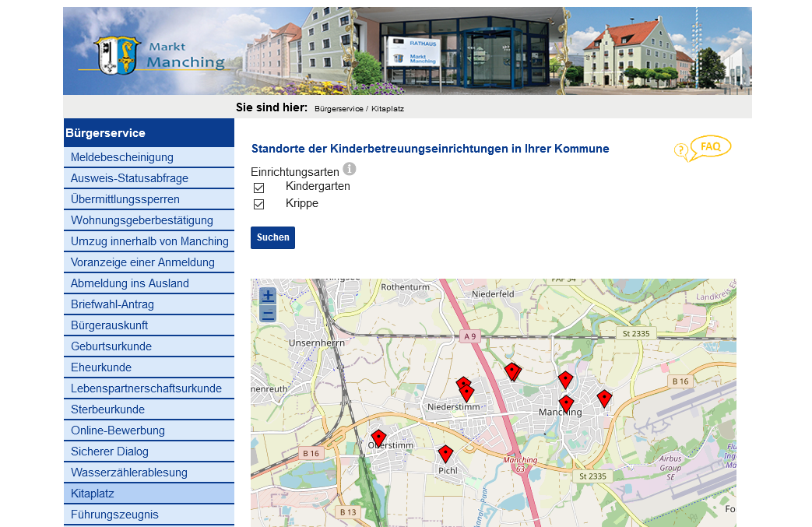Open Meldebescheinigung in the sidebar
Screen dimensions: 812x527
(122, 157)
